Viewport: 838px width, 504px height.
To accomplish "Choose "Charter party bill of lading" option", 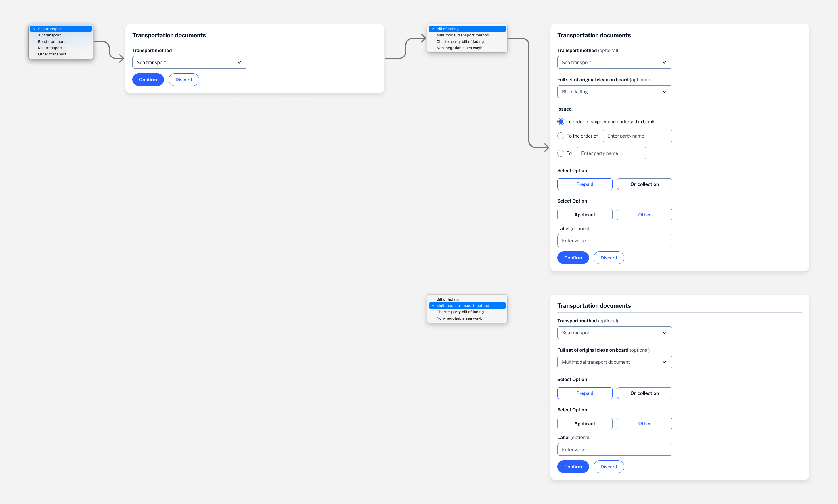I will pos(460,41).
